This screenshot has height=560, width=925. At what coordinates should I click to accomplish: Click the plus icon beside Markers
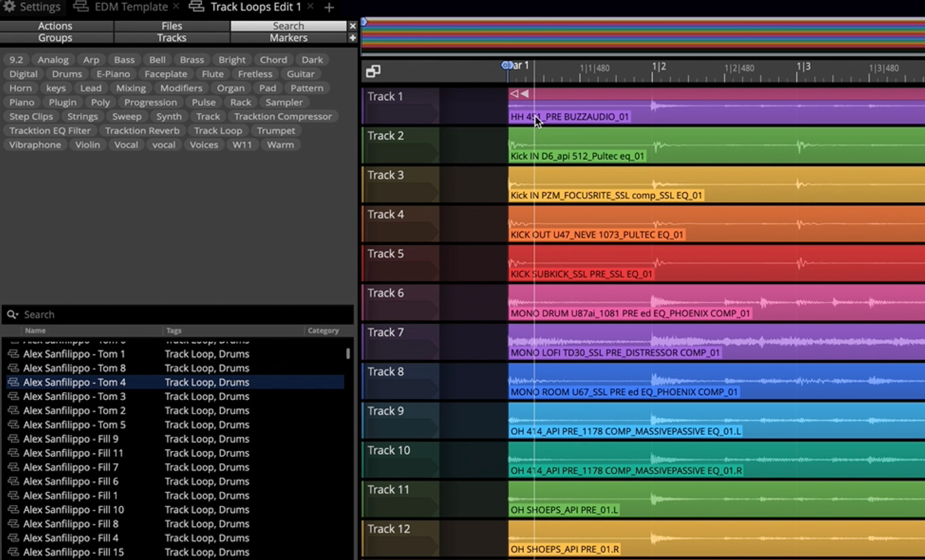pyautogui.click(x=353, y=38)
